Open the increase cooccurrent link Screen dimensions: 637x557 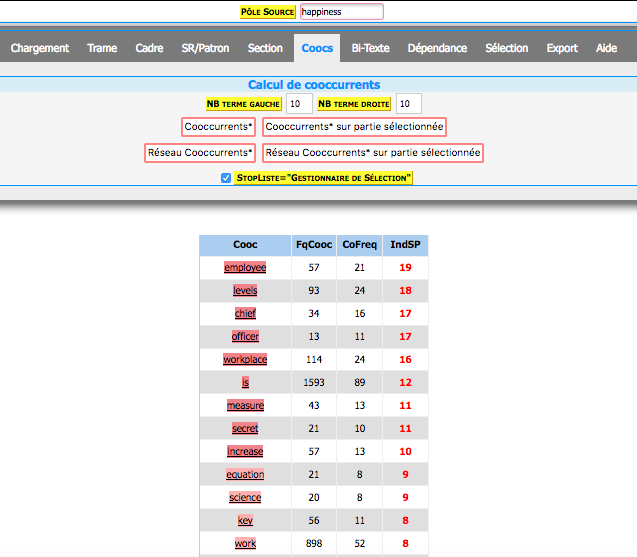tap(245, 451)
